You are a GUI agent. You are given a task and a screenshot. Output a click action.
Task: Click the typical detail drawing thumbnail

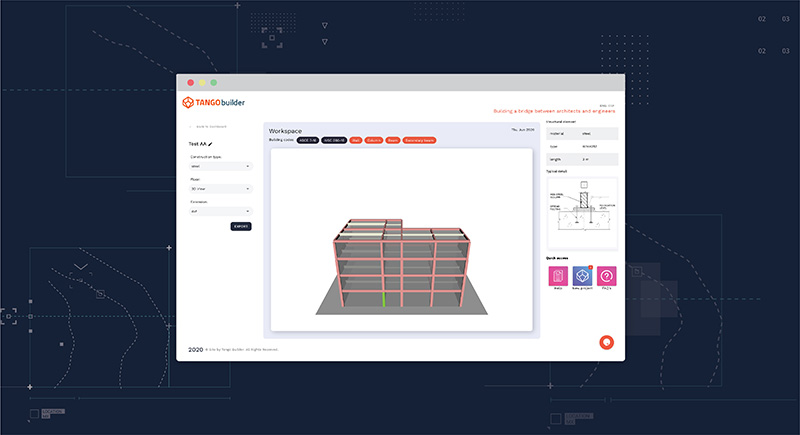pyautogui.click(x=581, y=208)
